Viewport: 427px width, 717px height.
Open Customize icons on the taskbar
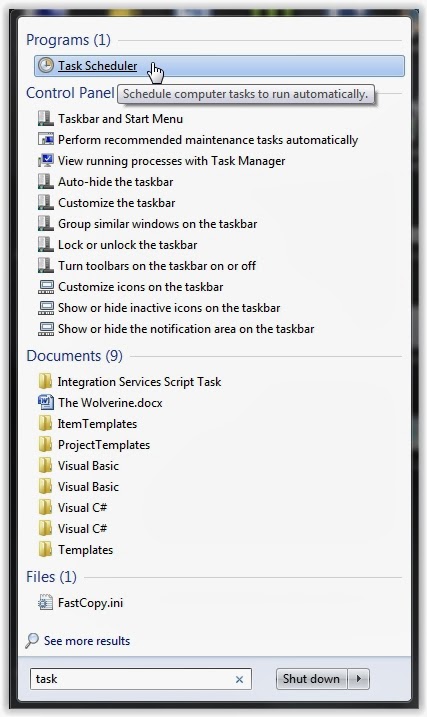tap(140, 287)
